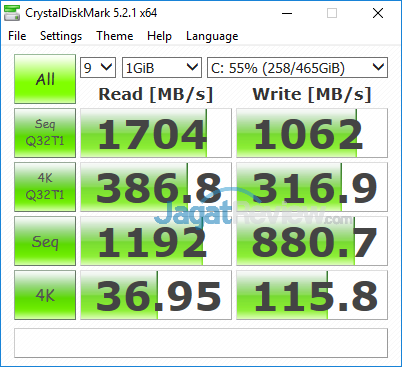Open the Theme menu
The width and height of the screenshot is (402, 367).
(x=115, y=36)
